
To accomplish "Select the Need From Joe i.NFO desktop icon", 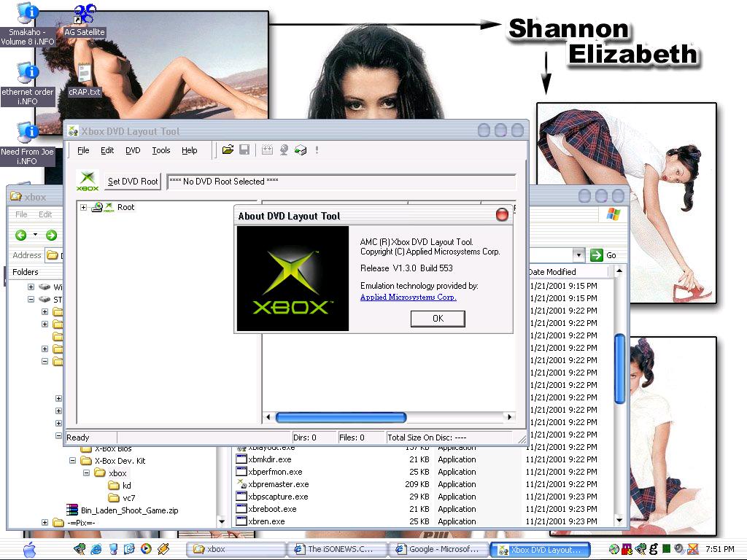I will pyautogui.click(x=28, y=144).
